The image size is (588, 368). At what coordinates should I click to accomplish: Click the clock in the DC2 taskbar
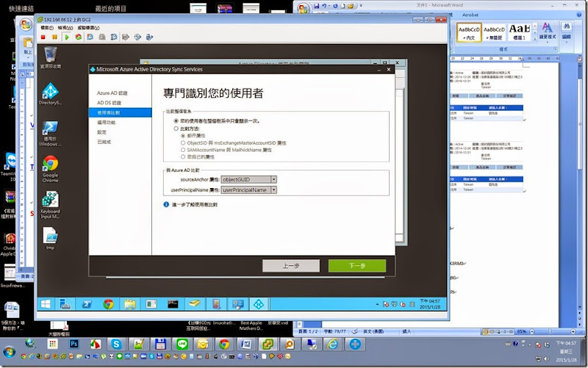coord(430,304)
